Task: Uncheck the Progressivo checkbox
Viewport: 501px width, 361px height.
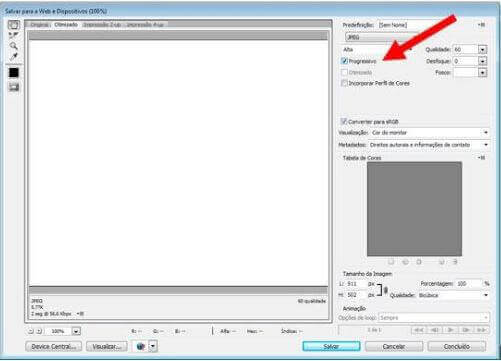Action: pyautogui.click(x=344, y=61)
